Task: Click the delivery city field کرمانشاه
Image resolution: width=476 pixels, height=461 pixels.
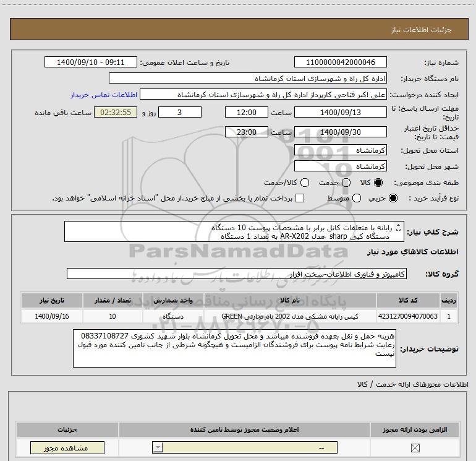Action: click(x=340, y=166)
